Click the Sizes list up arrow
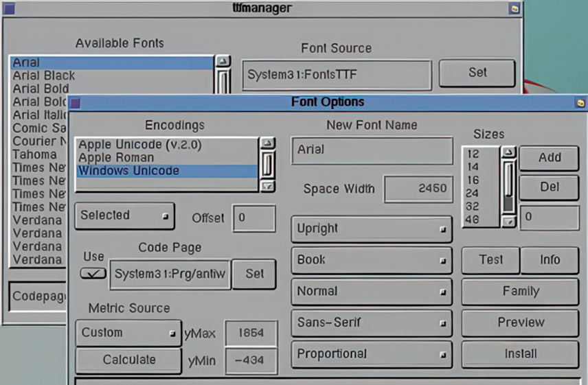The width and height of the screenshot is (588, 385). (x=508, y=152)
